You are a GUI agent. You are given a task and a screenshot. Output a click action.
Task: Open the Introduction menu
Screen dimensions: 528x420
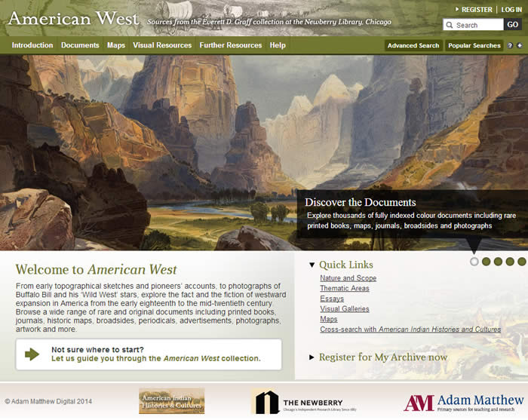point(32,45)
